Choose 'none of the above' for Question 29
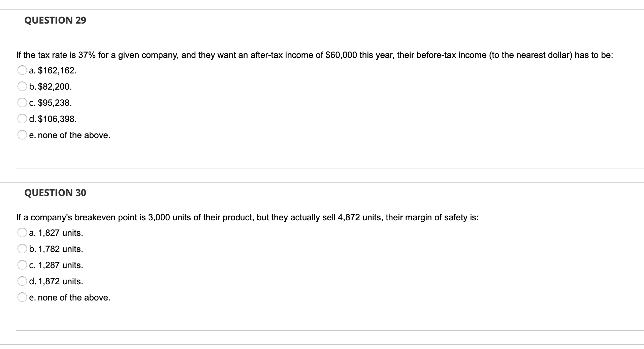This screenshot has height=349, width=644. pyautogui.click(x=22, y=135)
